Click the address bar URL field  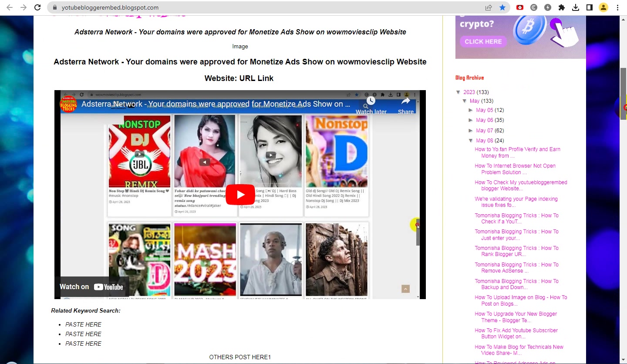pyautogui.click(x=270, y=7)
